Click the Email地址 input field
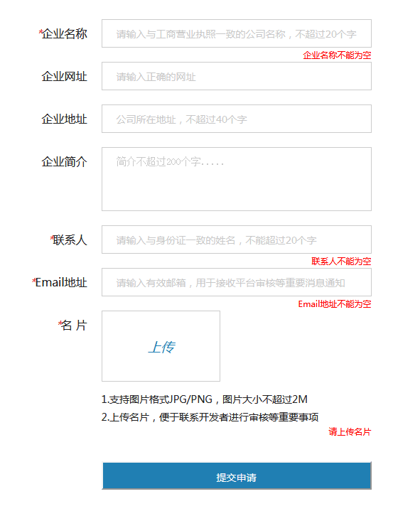The height and width of the screenshot is (511, 420). tap(236, 283)
